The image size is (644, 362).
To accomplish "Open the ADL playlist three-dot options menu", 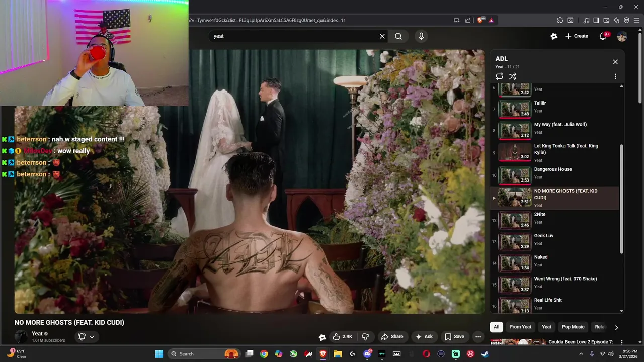I will pos(615,76).
